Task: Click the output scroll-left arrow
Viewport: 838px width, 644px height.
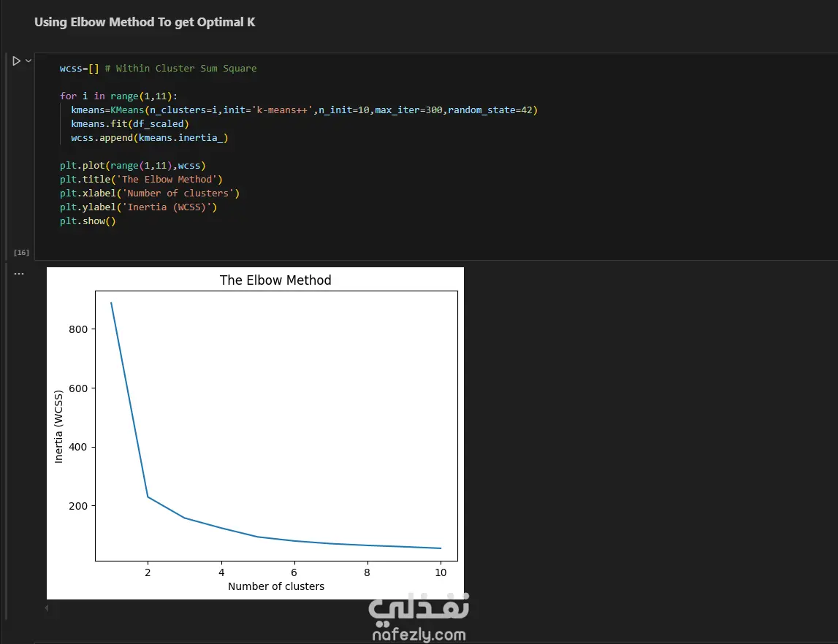Action: click(x=47, y=607)
